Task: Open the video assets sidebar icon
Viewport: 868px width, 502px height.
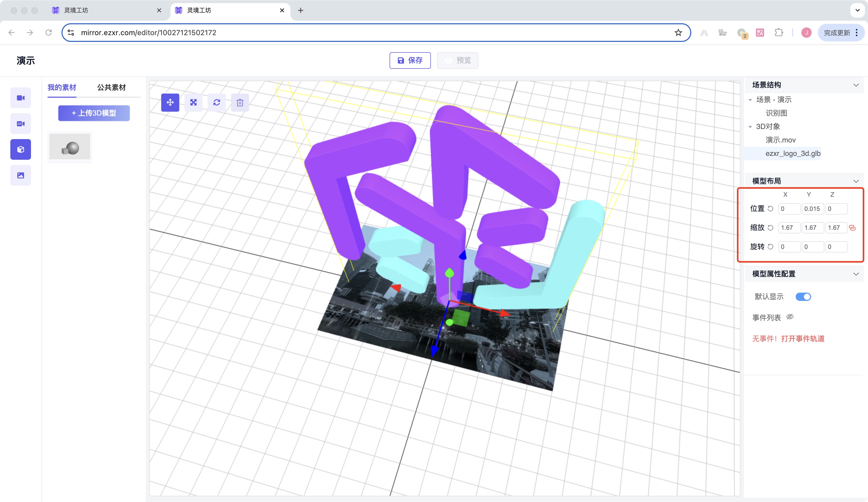Action: [x=21, y=98]
